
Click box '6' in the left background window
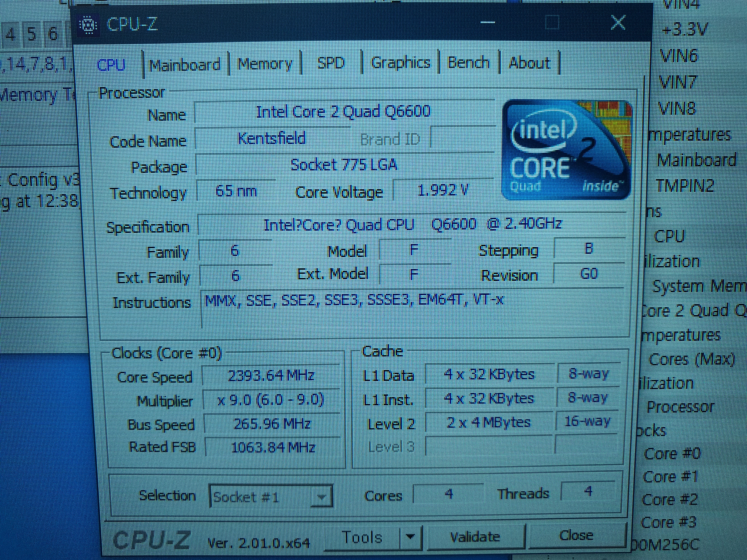(53, 33)
